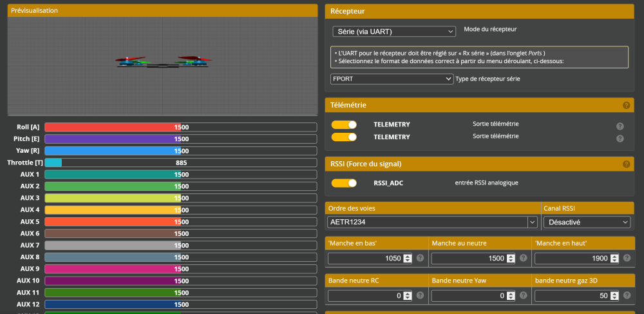Disable the upper TELEMETRY toggle switch
This screenshot has height=314, width=644.
[x=344, y=124]
